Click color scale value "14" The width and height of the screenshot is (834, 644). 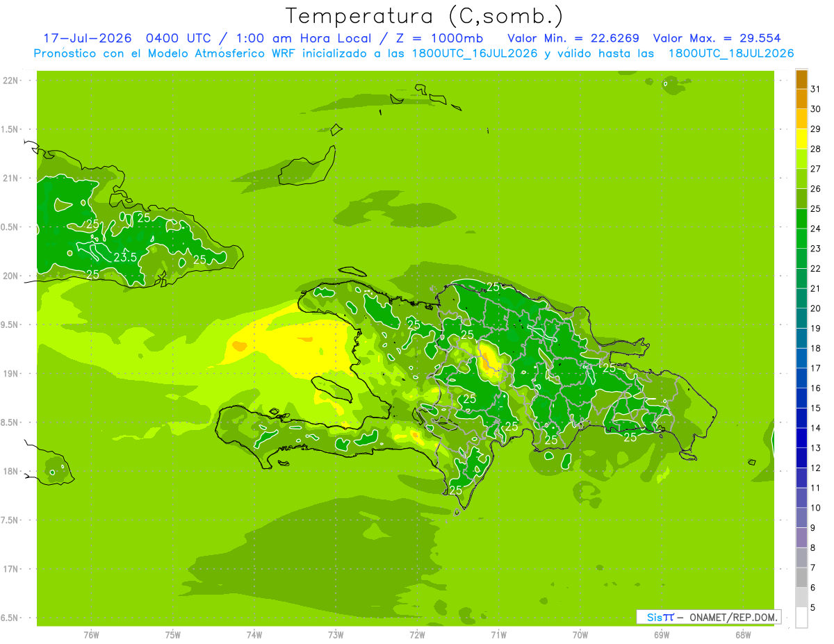[x=815, y=428]
